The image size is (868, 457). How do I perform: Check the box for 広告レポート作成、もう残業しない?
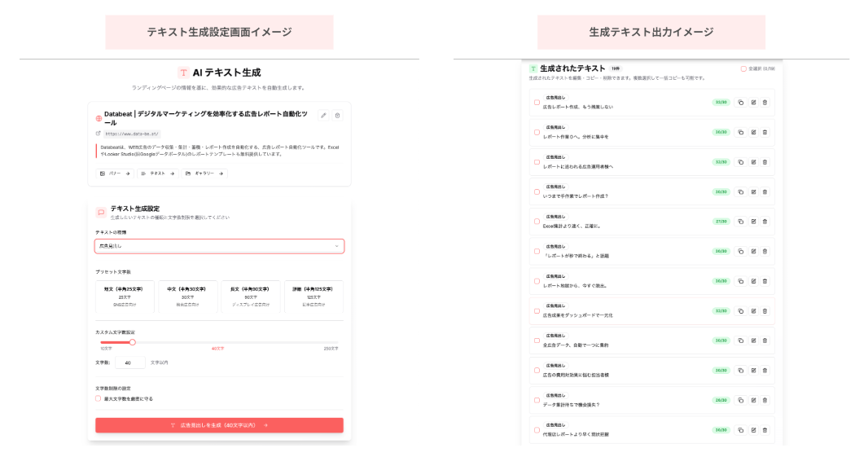pyautogui.click(x=537, y=103)
